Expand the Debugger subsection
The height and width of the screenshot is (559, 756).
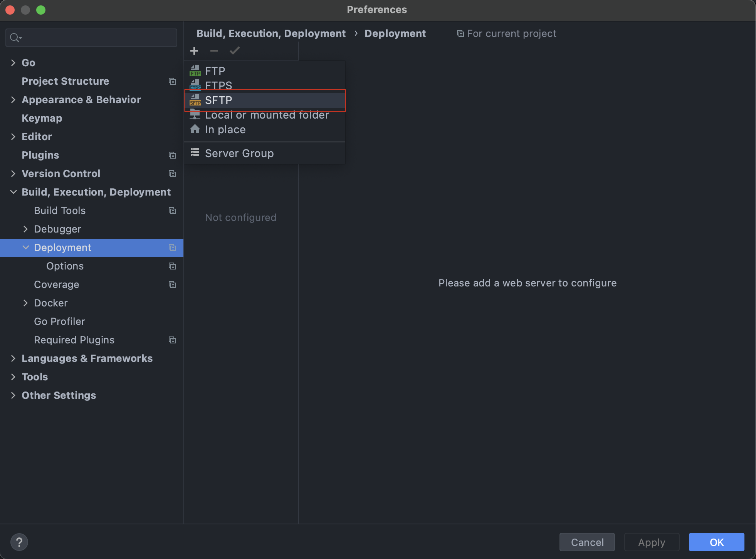coord(27,229)
